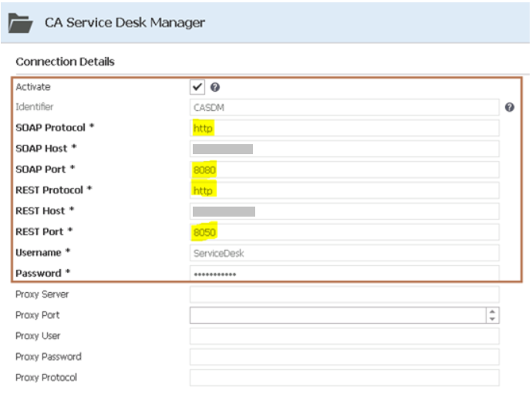Click the Proxy User input field
Viewport: 532px width, 397px height.
tap(345, 336)
